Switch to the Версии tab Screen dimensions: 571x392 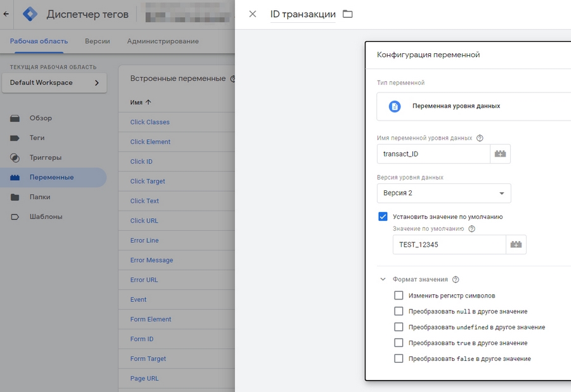97,41
